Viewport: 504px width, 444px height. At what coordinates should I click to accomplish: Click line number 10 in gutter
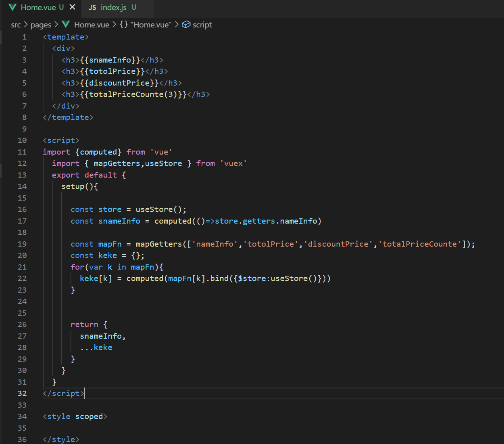click(22, 140)
